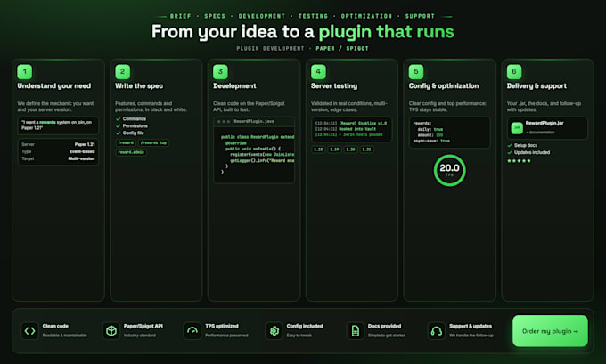The width and height of the screenshot is (606, 364).
Task: Select step 5 number badge
Action: tap(416, 72)
